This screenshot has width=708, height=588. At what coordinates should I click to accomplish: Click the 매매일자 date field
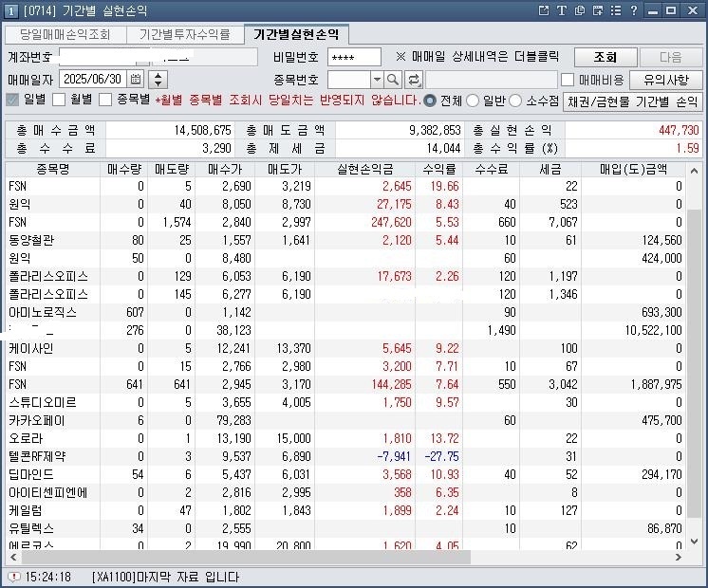93,79
